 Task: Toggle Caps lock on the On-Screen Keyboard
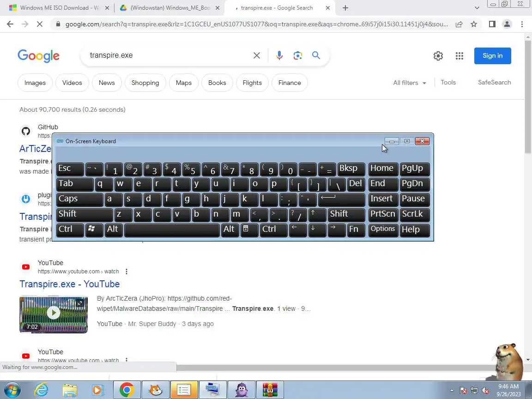click(80, 199)
